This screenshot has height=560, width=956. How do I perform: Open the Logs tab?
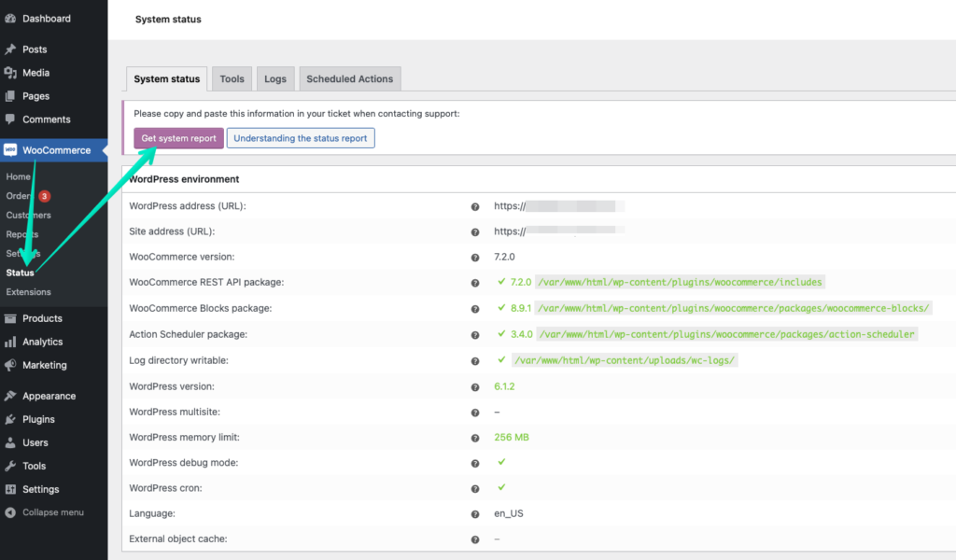[x=275, y=78]
